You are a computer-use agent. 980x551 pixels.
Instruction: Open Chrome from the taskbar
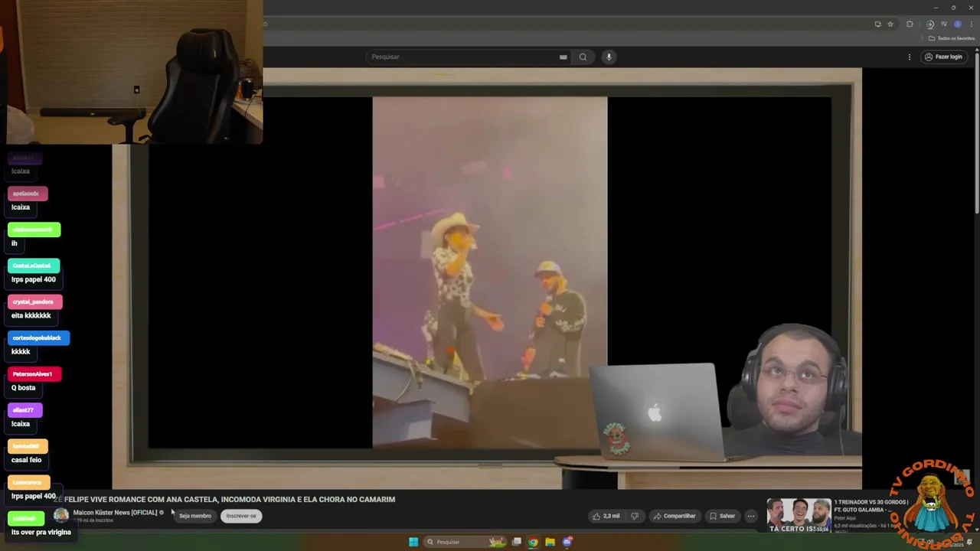click(533, 542)
